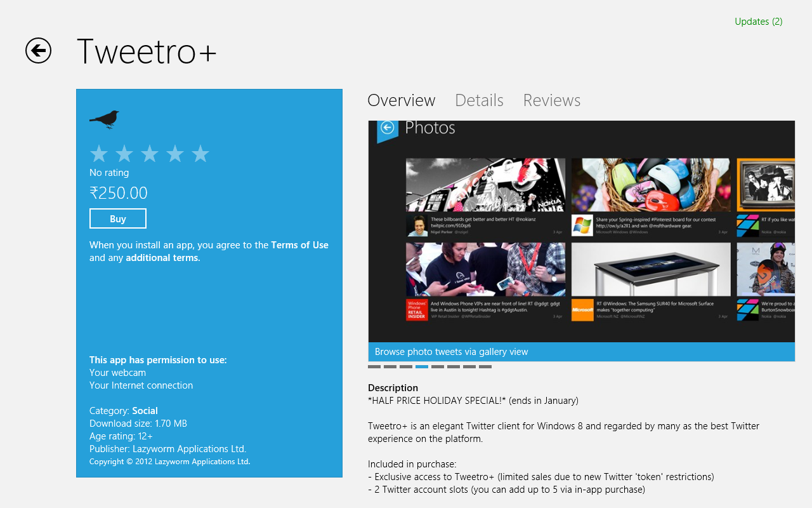Click the Copyright © 2012 Lazyworm line

(170, 462)
